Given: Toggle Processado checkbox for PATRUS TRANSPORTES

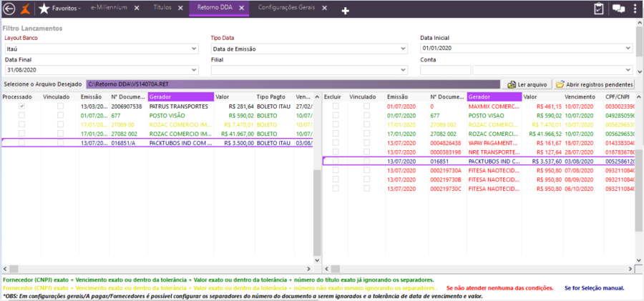Looking at the screenshot, I should click(x=21, y=107).
